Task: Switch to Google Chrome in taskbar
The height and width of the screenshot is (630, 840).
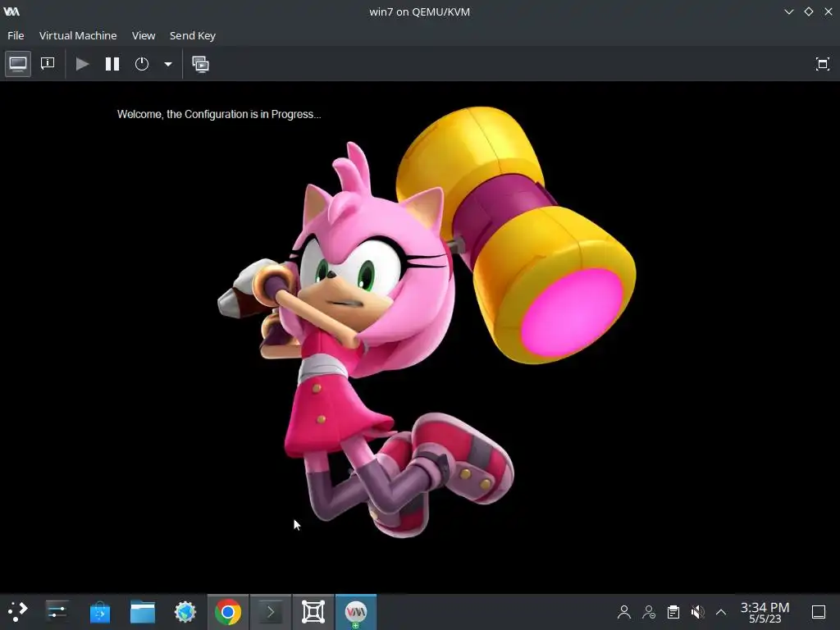Action: [228, 612]
